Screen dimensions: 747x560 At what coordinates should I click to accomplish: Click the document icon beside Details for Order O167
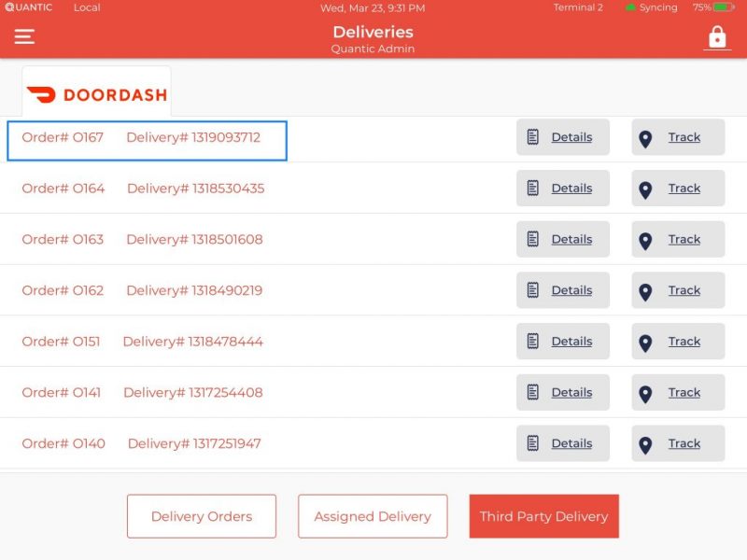pyautogui.click(x=533, y=136)
